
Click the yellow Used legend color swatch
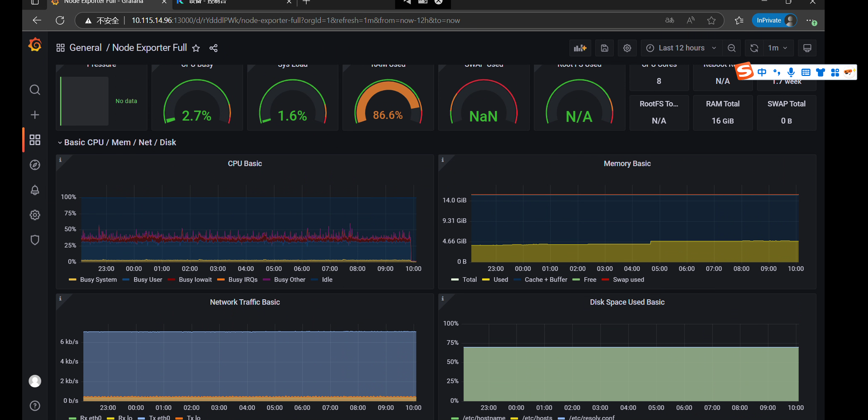(486, 280)
